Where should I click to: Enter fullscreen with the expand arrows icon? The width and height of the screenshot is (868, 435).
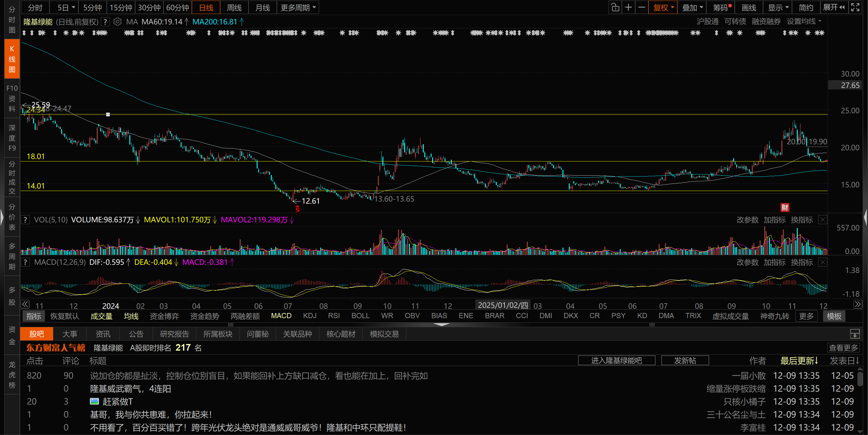point(856,8)
